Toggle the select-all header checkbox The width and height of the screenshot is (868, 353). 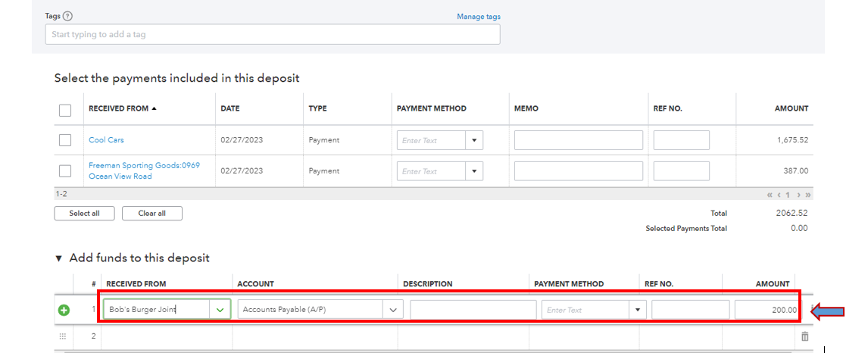tap(65, 110)
